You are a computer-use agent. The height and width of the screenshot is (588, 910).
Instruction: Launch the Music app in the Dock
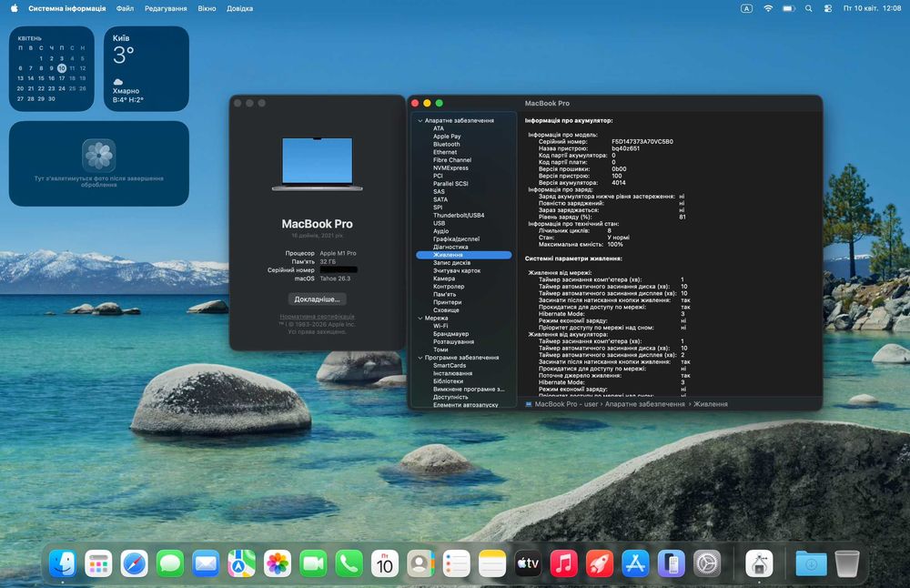click(563, 563)
